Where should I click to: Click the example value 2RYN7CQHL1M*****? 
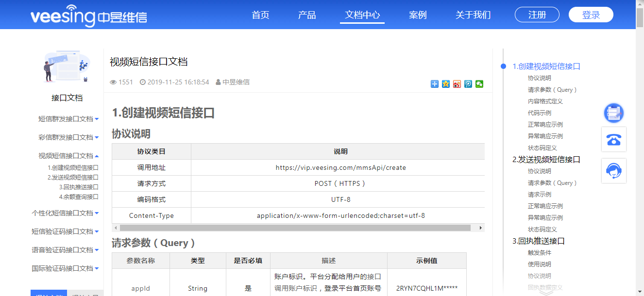(427, 288)
